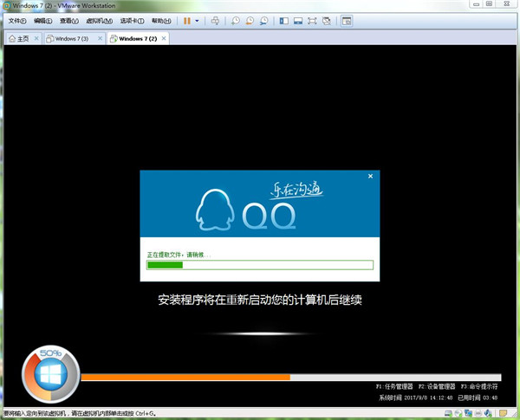Click the CD/DVD drive status icon

coord(458,413)
